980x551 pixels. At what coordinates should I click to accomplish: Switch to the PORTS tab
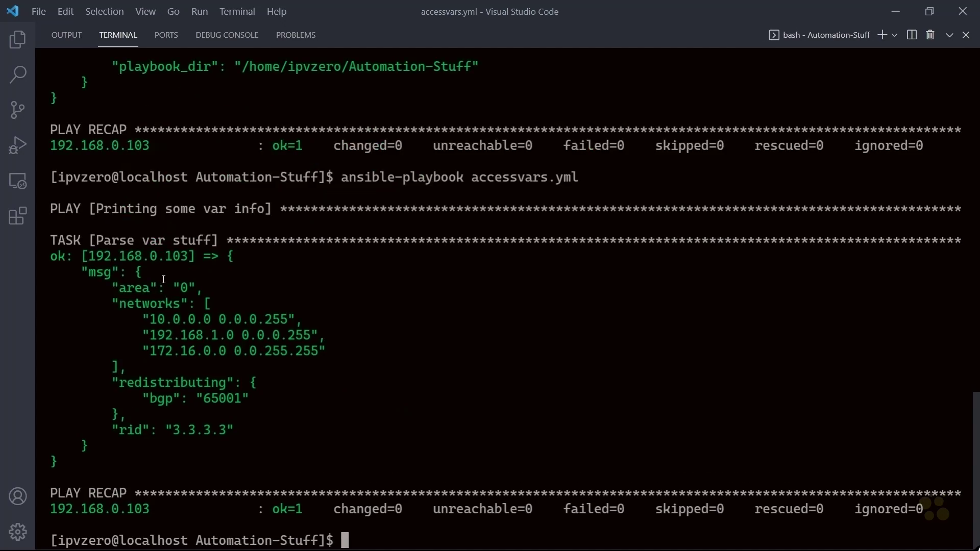coord(166,35)
